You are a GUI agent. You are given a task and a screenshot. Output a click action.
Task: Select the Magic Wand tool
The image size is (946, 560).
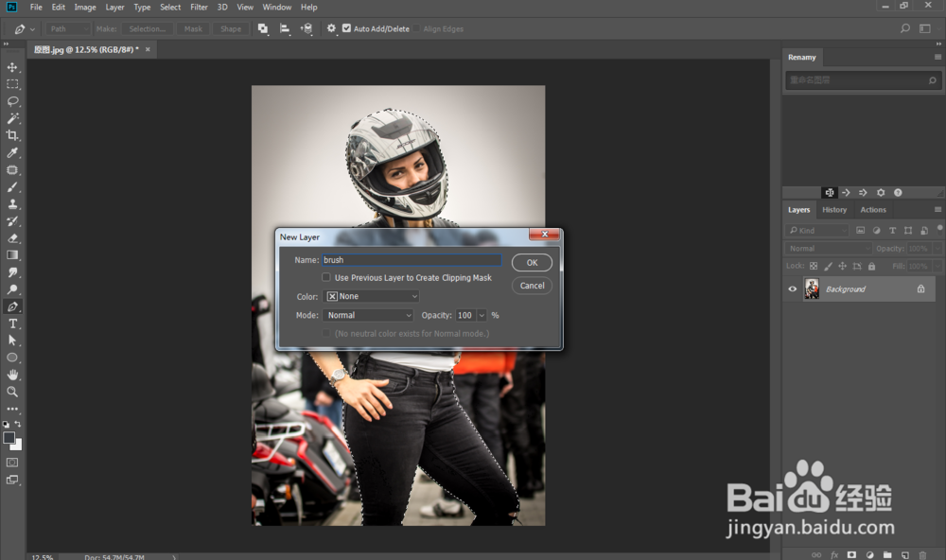pyautogui.click(x=12, y=118)
